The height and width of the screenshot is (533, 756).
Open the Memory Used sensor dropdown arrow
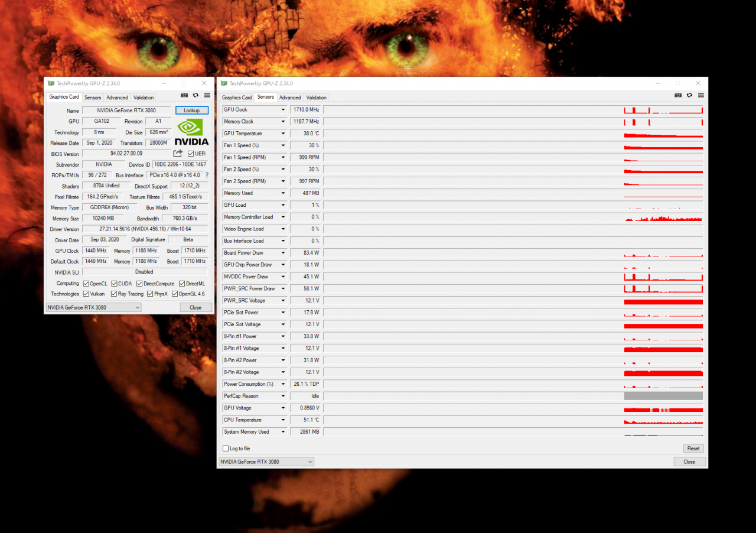tap(283, 193)
